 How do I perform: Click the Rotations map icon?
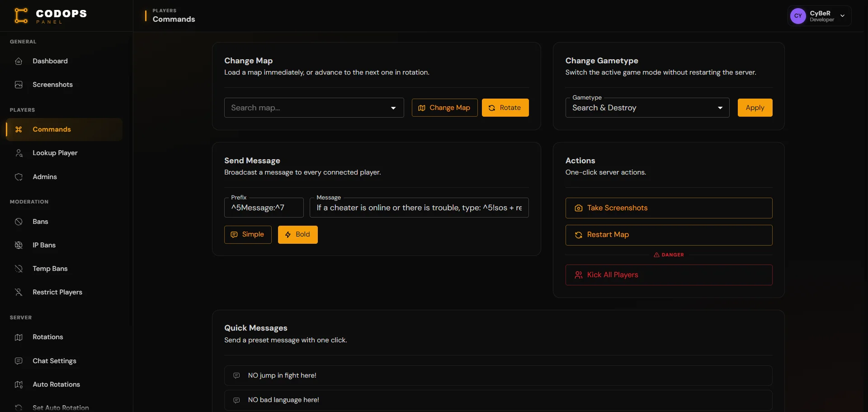tap(19, 337)
